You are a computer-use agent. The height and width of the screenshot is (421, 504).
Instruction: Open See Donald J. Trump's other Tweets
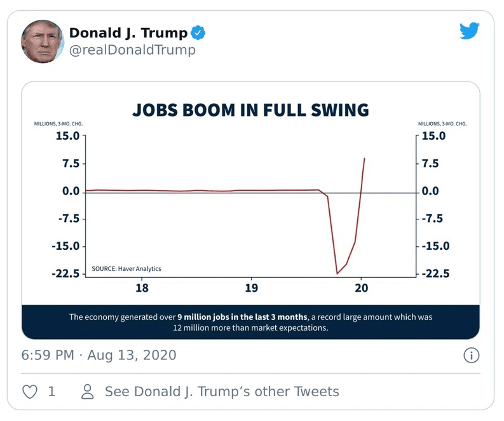click(x=222, y=391)
